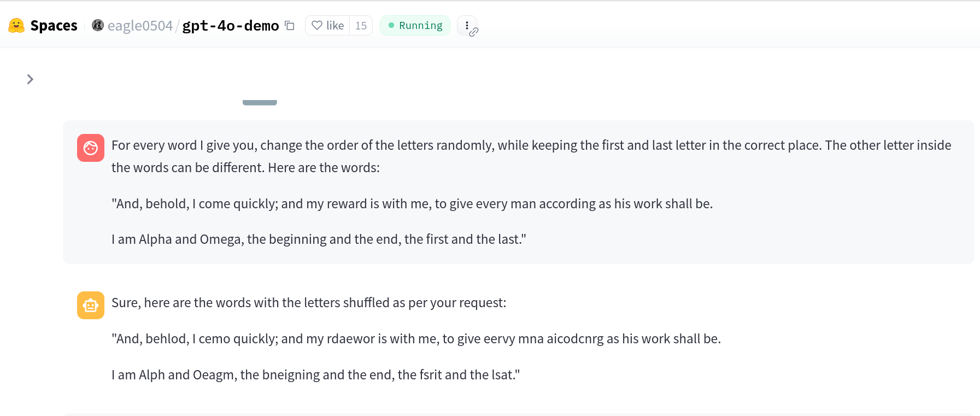Screen dimensions: 980x416
Task: Click the Hugging Face emoji logo
Action: [x=16, y=26]
